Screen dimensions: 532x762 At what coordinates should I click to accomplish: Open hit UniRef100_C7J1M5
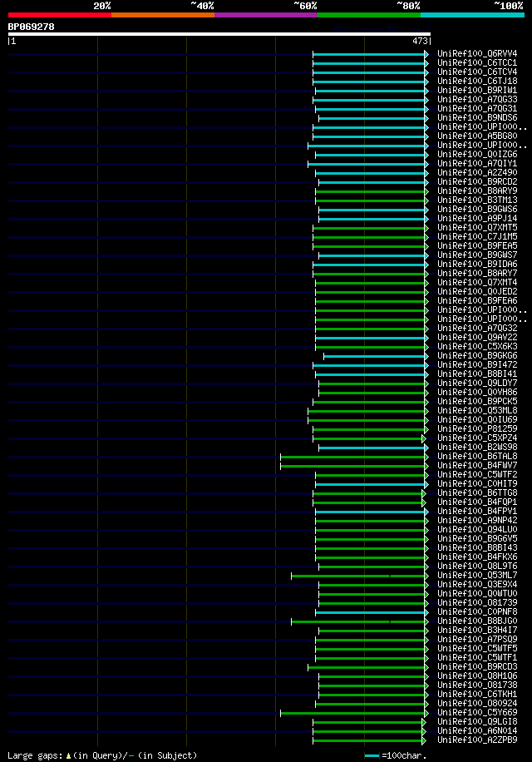pyautogui.click(x=477, y=236)
